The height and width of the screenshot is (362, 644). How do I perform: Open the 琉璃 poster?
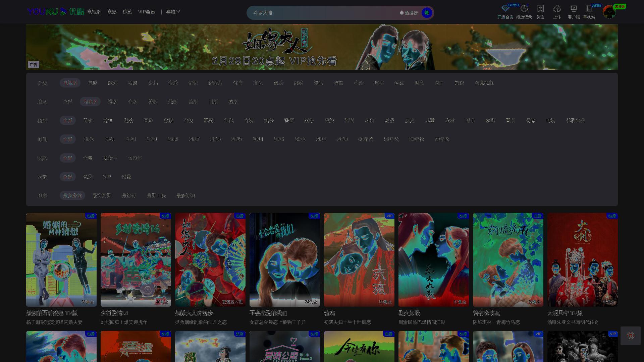(x=359, y=260)
